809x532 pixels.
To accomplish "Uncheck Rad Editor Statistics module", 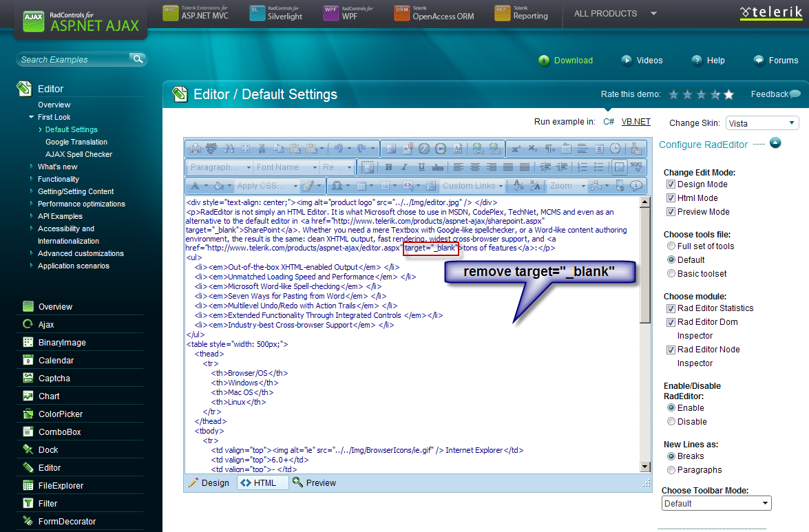I will pyautogui.click(x=671, y=308).
